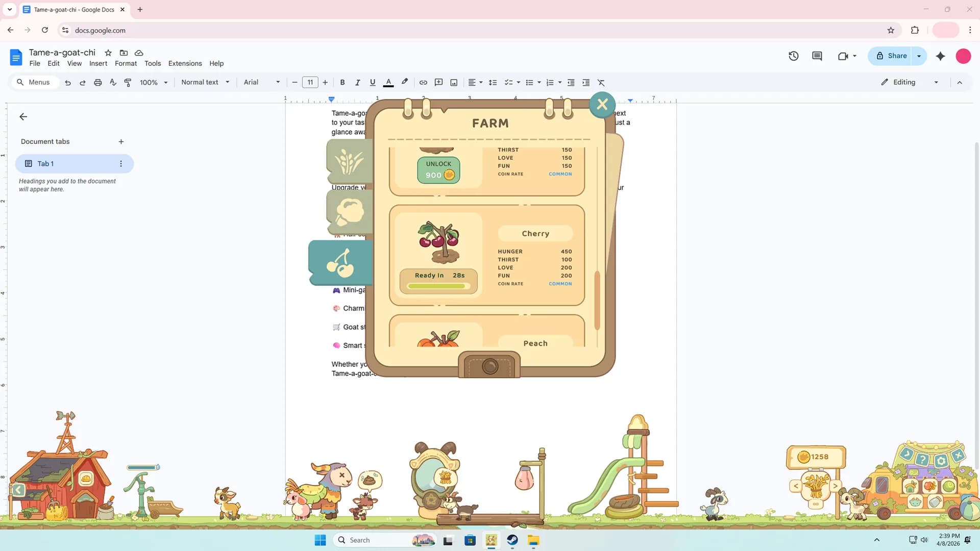Screen dimensions: 980x551
Task: Open the text color picker
Action: [388, 82]
